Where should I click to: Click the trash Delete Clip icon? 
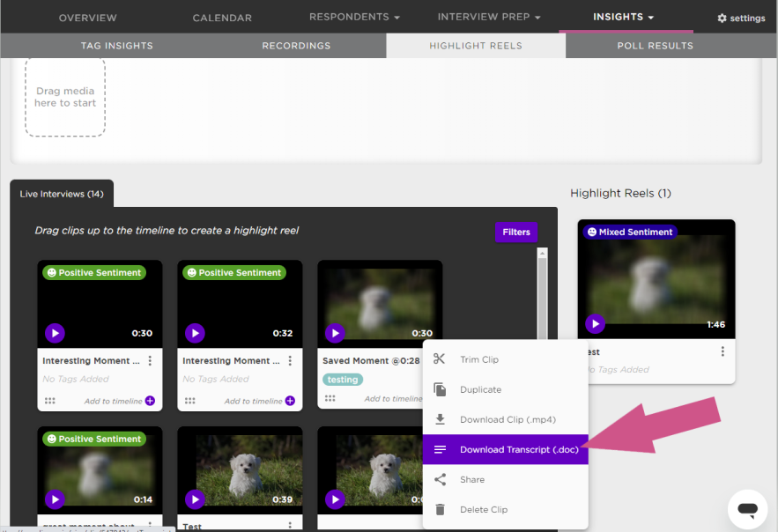coord(440,510)
